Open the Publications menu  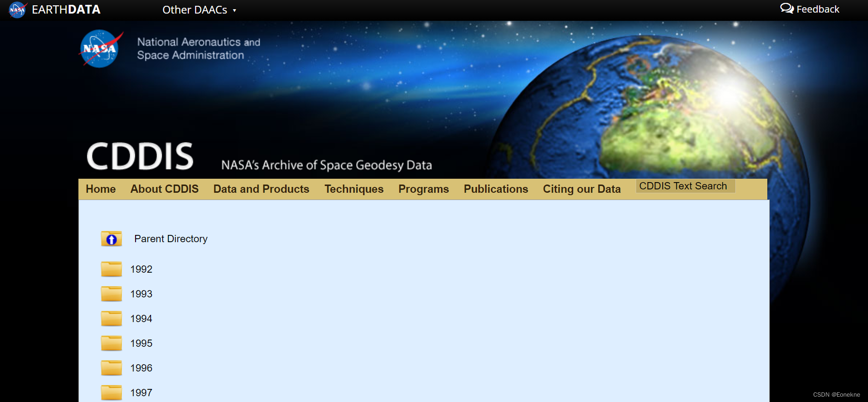496,189
